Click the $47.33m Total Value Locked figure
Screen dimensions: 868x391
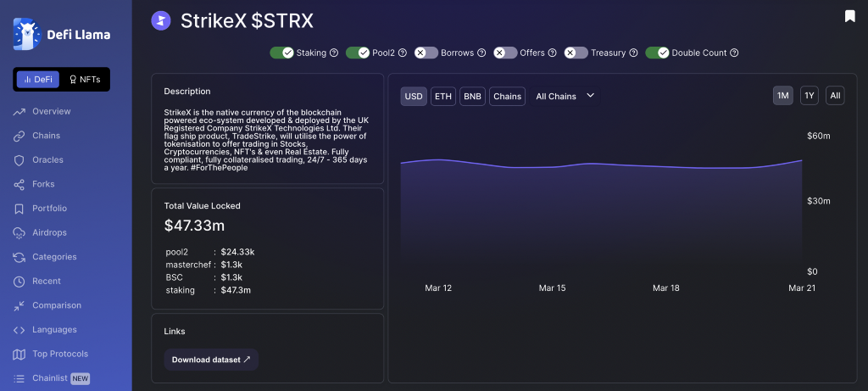tap(194, 226)
